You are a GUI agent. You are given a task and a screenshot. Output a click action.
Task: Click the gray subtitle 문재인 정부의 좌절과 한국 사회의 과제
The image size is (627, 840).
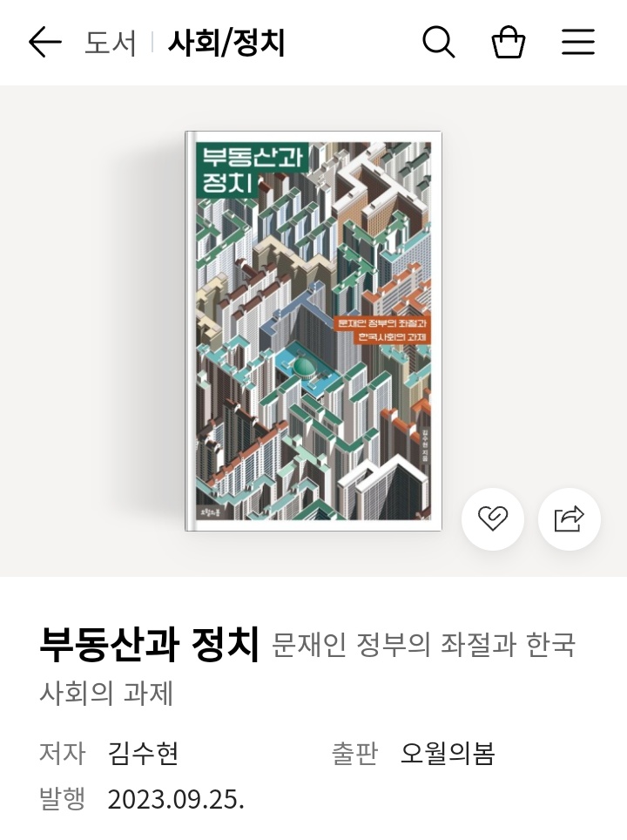pos(308,668)
